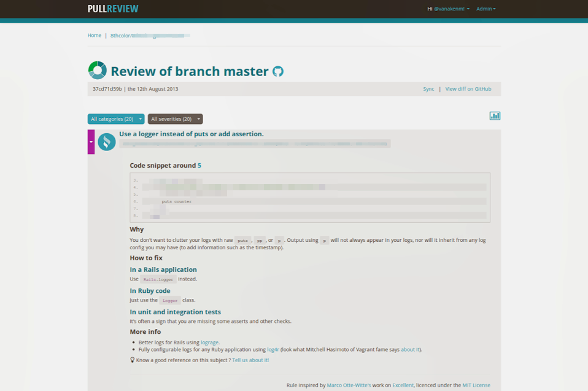This screenshot has height=391, width=588.
Task: Open the All categories (20) dropdown
Action: coord(116,119)
